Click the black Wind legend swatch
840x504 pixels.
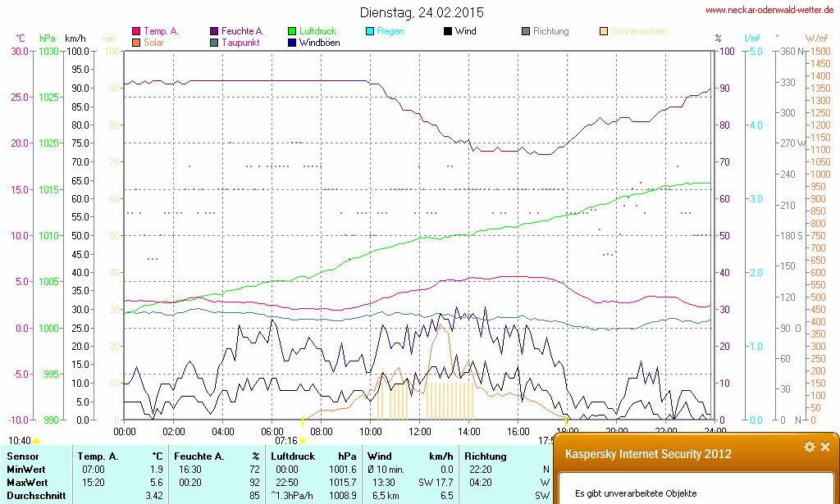point(448,32)
